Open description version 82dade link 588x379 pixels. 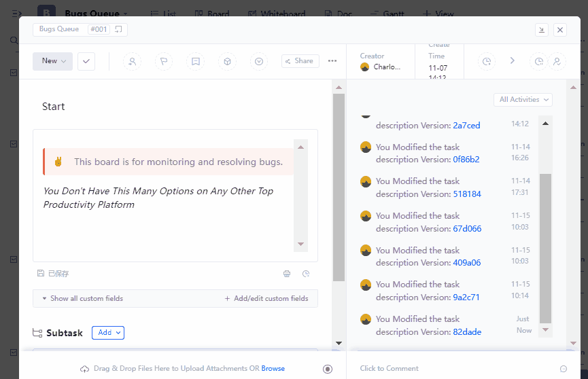pos(466,332)
